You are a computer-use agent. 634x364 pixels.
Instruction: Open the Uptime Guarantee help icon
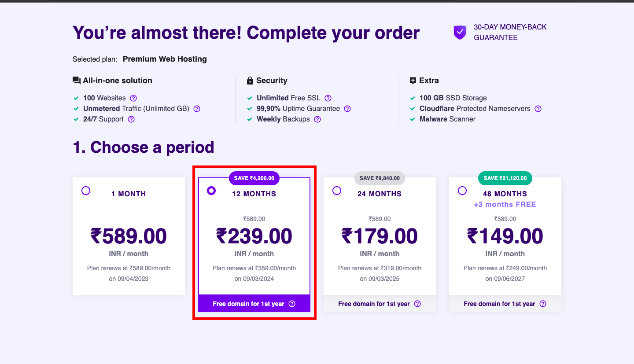347,108
